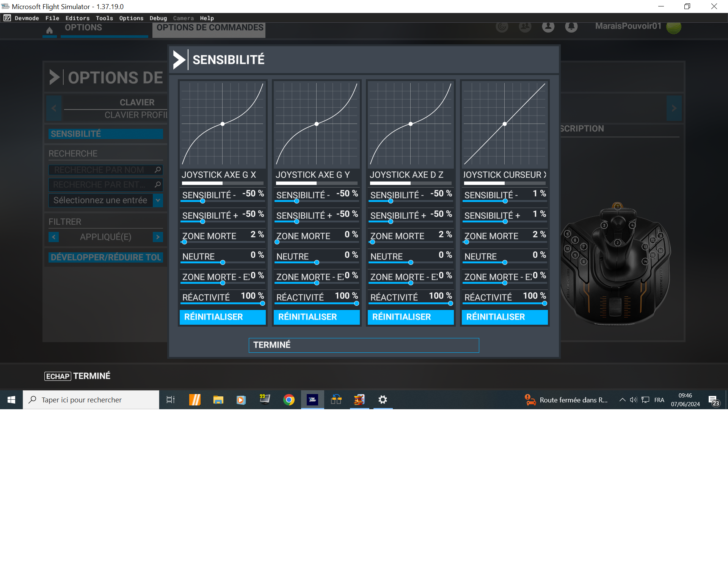Open Google Chrome from the taskbar
The image size is (728, 582).
(x=289, y=400)
